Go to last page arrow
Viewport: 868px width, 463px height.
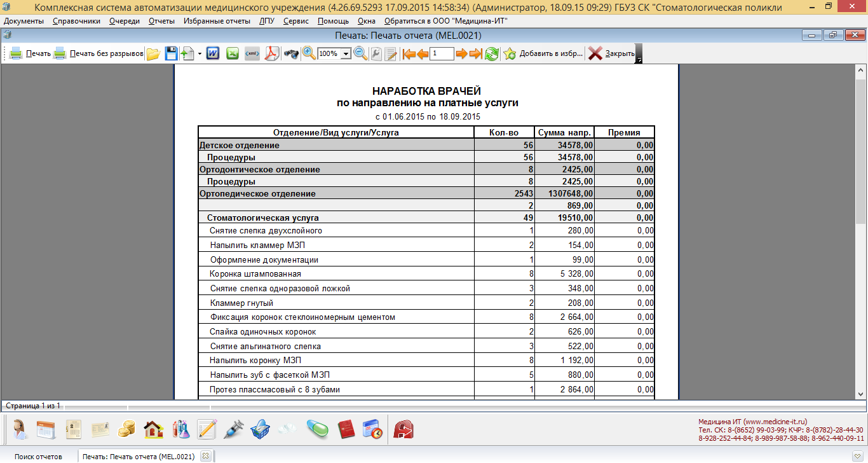[x=476, y=53]
